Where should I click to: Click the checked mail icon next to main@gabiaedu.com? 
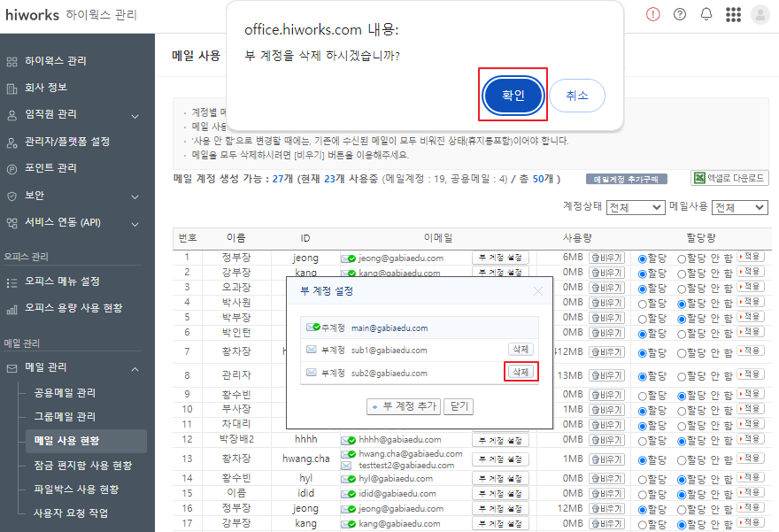[x=313, y=328]
